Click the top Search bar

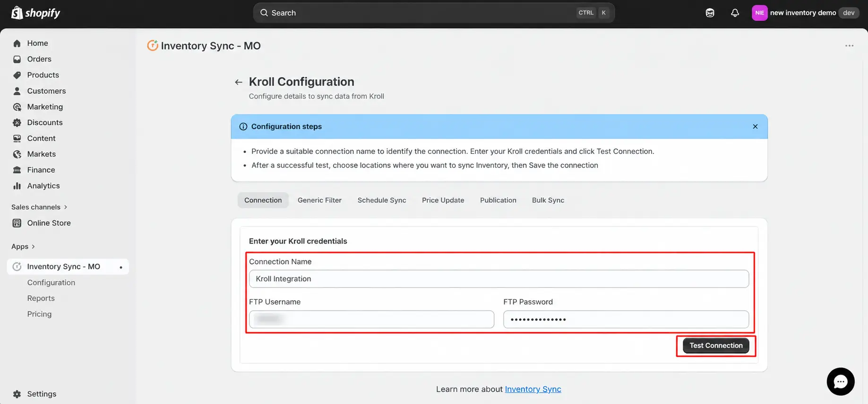(x=434, y=13)
